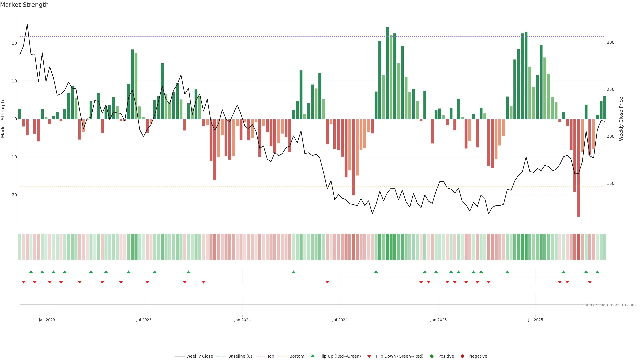This screenshot has height=362, width=644.
Task: Select the rightmost red flip-down triangle marker
Action: (x=590, y=282)
